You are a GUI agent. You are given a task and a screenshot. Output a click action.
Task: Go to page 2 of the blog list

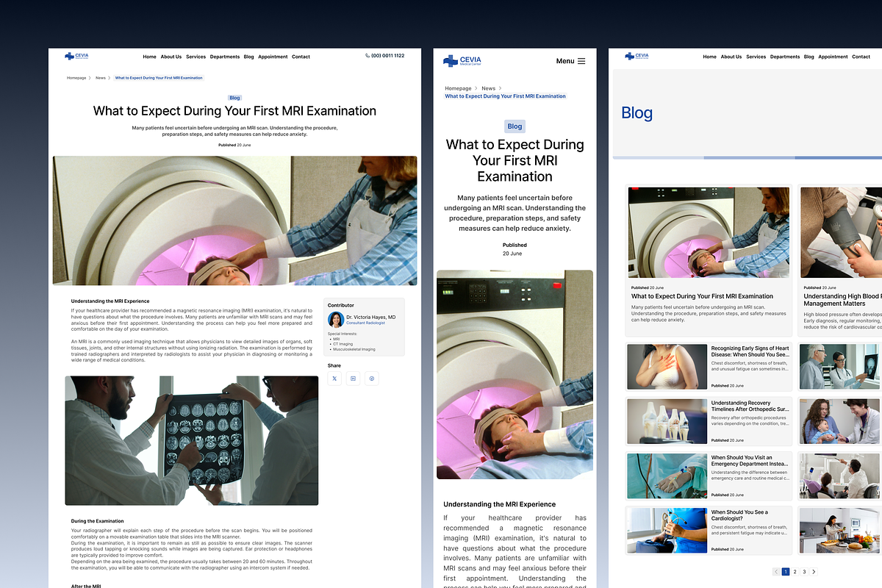pos(795,571)
